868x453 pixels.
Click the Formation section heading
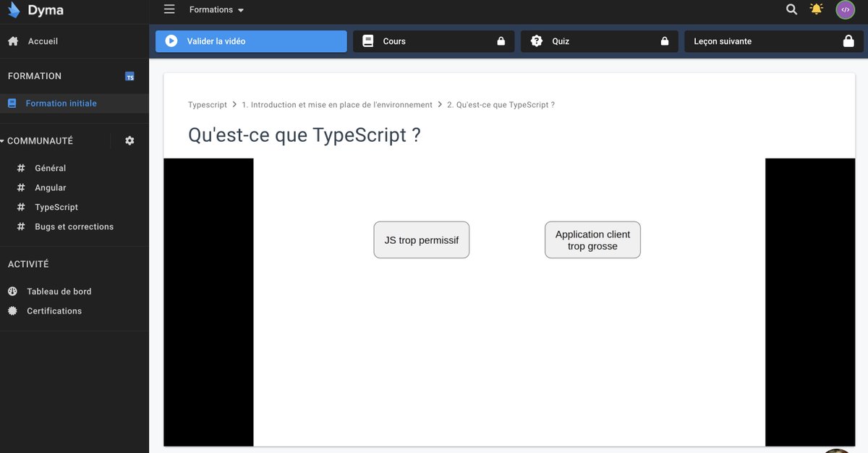35,76
